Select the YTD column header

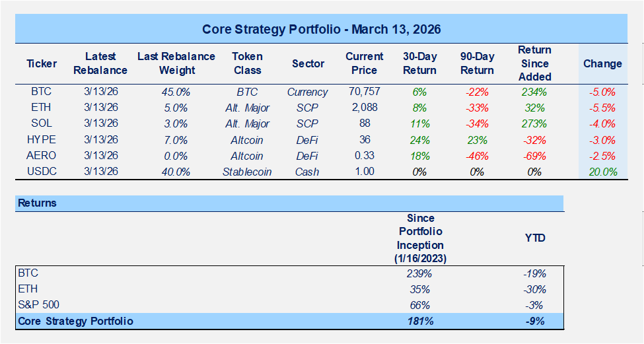tap(534, 238)
